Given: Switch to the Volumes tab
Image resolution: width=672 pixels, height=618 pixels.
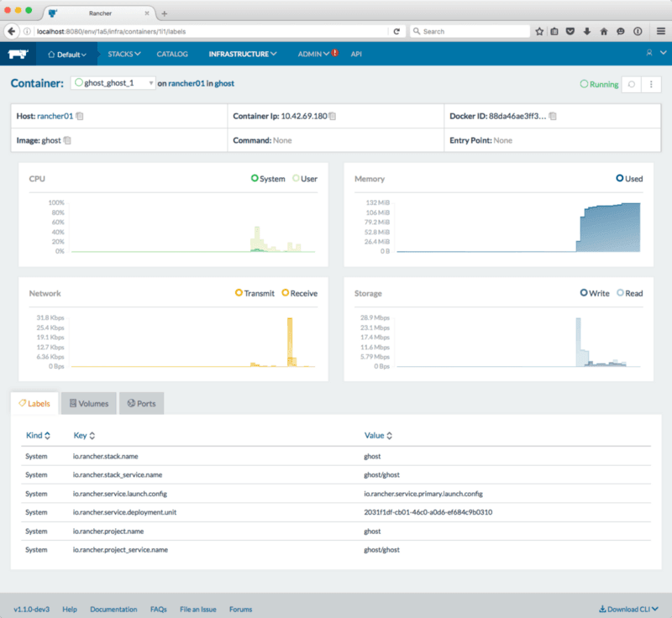Looking at the screenshot, I should pos(89,404).
